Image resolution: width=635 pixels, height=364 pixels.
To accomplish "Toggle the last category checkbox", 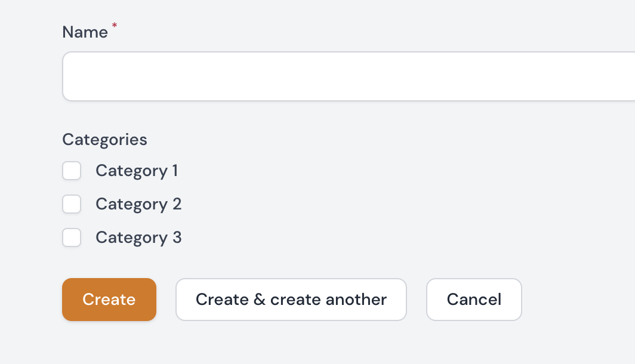I will (72, 238).
